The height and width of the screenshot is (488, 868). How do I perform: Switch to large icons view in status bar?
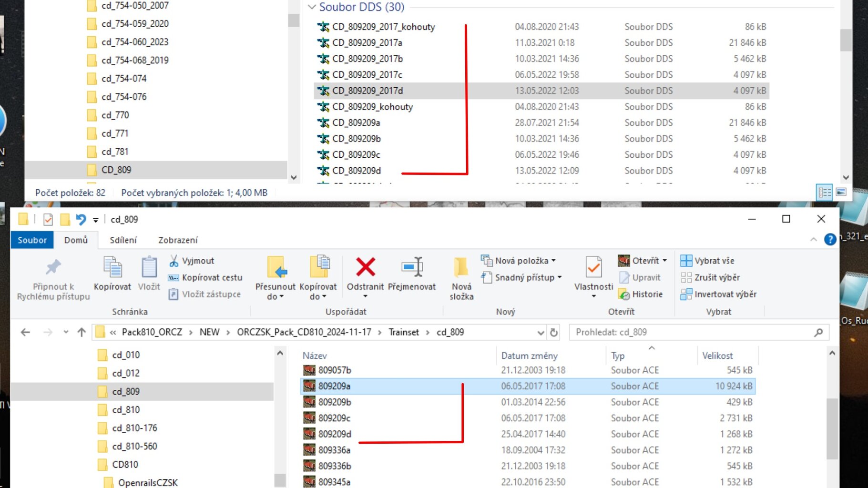tap(841, 192)
